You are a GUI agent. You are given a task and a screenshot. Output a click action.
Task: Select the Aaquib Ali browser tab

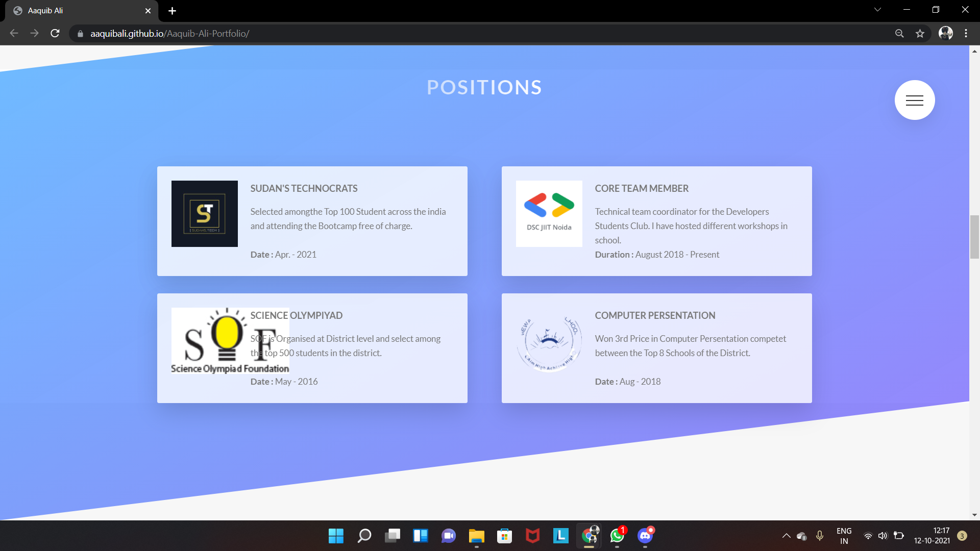[x=77, y=11]
